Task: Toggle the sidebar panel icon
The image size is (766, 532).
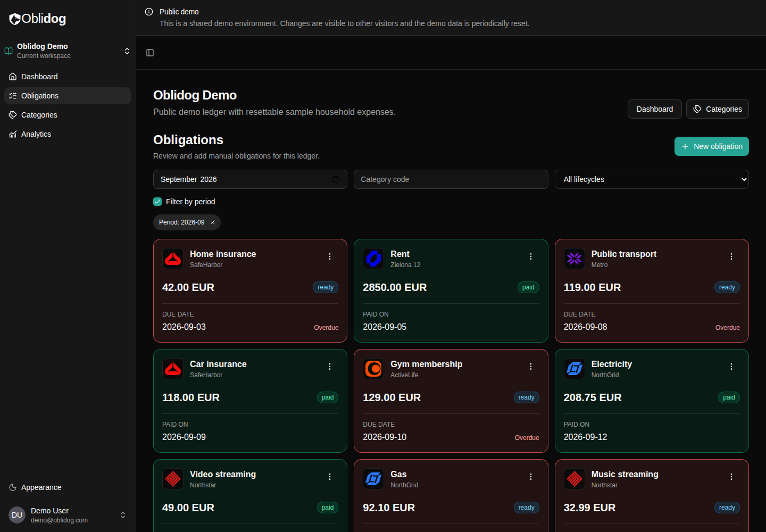Action: [x=150, y=53]
